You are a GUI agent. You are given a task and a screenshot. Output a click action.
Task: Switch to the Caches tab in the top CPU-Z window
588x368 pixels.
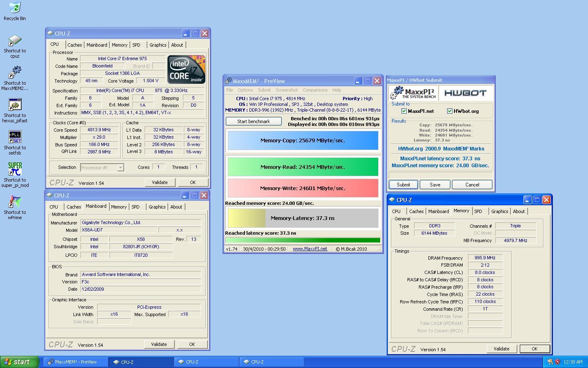(x=75, y=45)
